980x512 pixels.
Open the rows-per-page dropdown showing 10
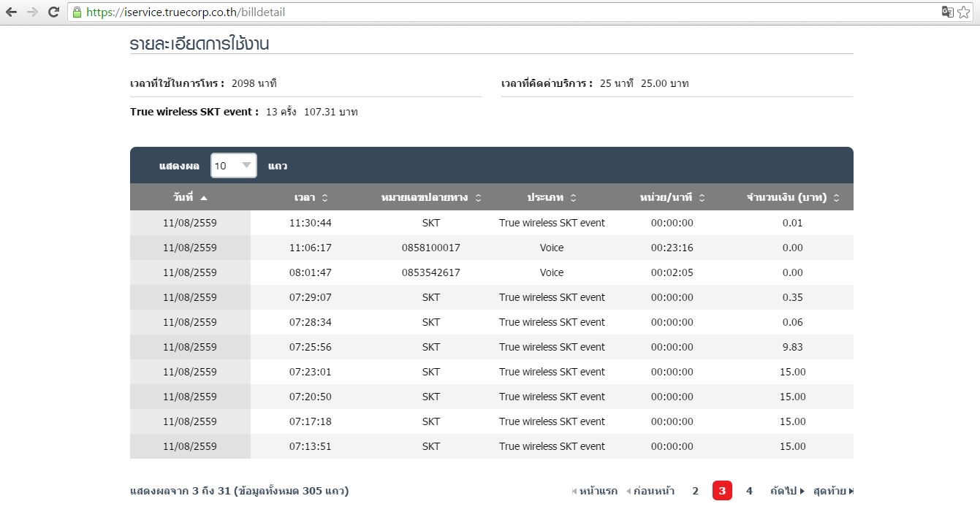(234, 166)
